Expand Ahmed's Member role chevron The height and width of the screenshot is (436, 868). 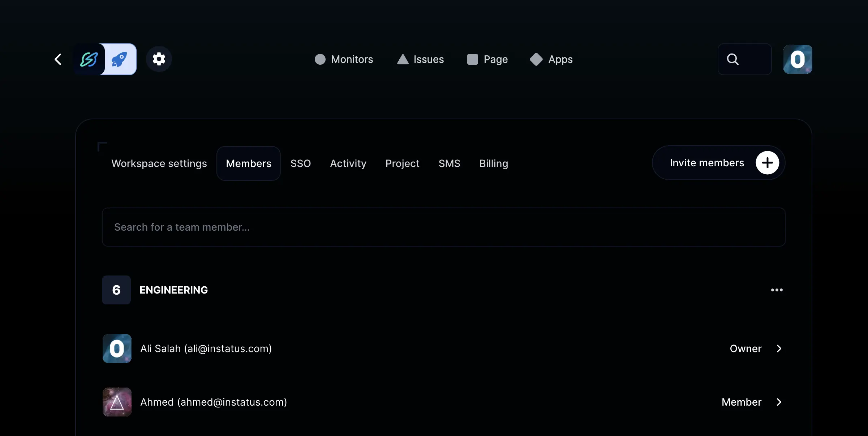coord(779,402)
